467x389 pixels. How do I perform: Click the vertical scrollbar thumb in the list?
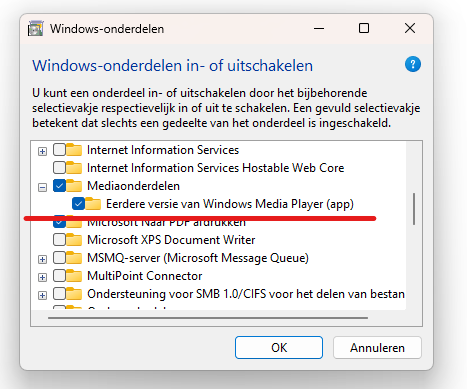414,209
